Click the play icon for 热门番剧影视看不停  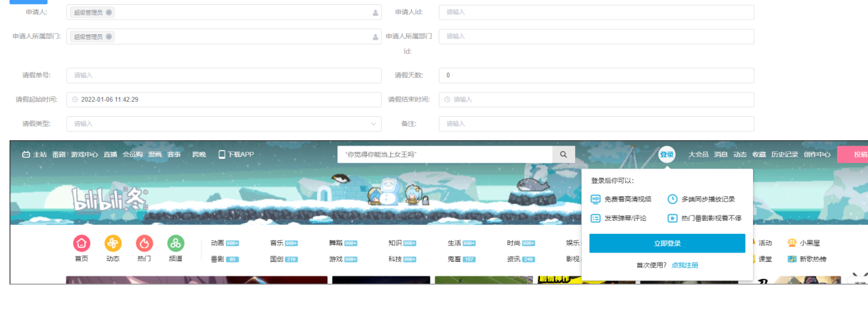pos(673,218)
